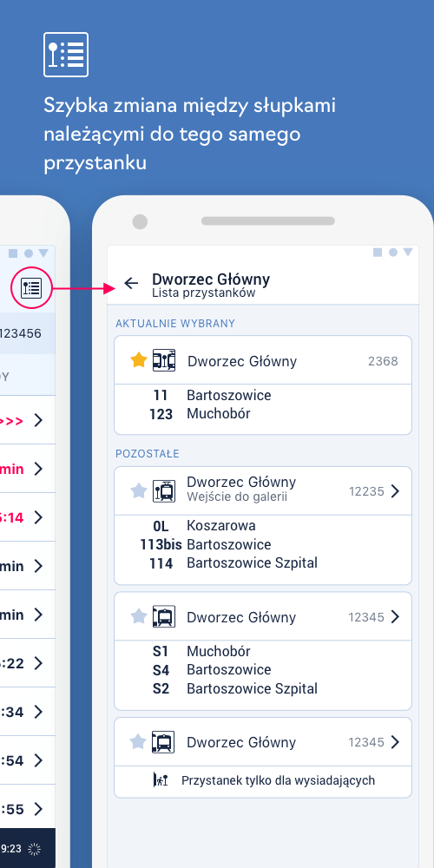Toggle favorite star for stop 12235
This screenshot has width=434, height=868.
138,491
